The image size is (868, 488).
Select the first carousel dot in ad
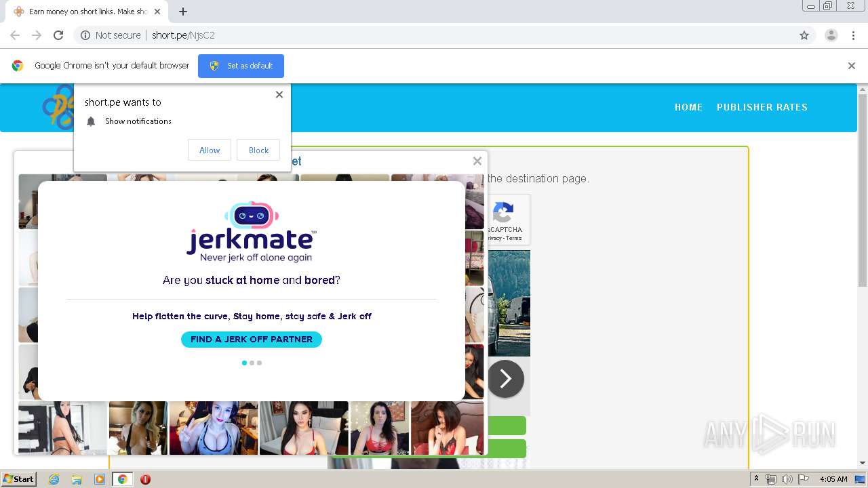[244, 363]
